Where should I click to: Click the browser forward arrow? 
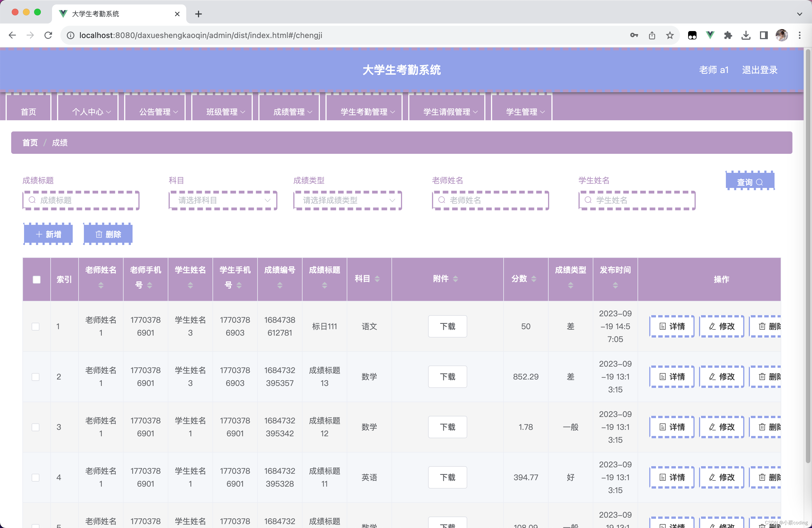tap(30, 35)
